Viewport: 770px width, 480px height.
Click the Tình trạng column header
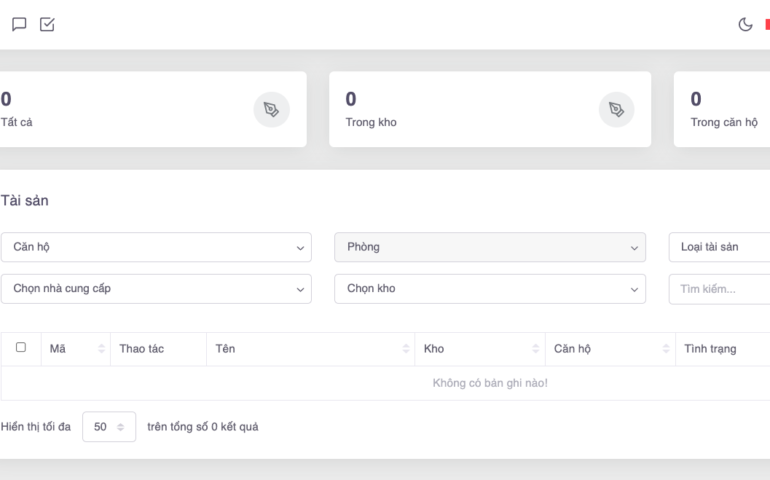pyautogui.click(x=710, y=349)
